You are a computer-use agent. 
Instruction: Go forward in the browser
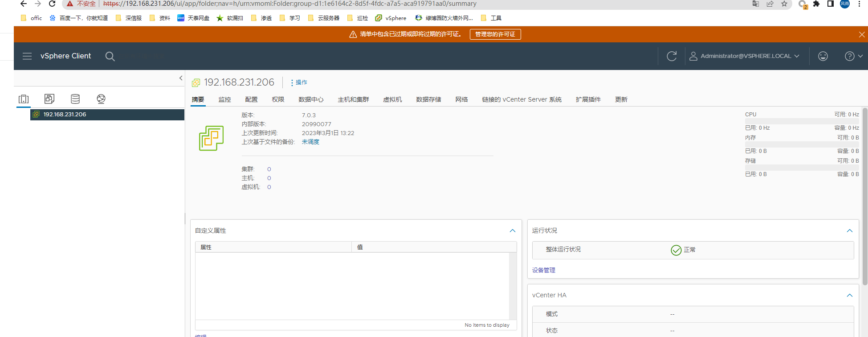point(38,4)
